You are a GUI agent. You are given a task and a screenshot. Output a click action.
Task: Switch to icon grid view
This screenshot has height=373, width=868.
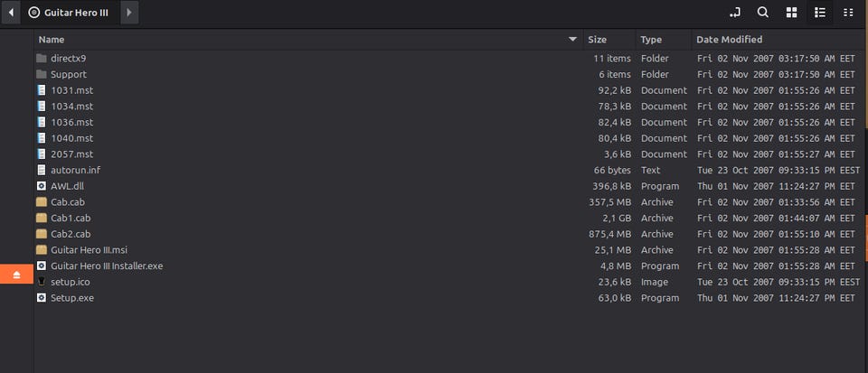792,12
